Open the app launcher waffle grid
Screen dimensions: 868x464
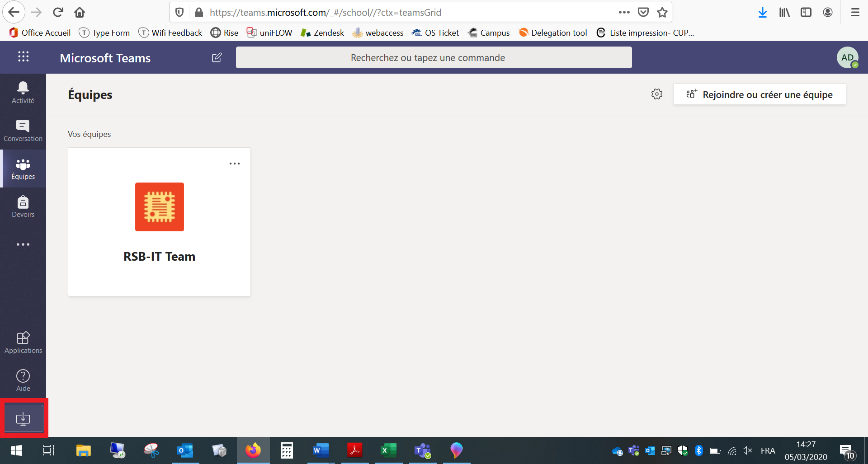pos(23,57)
